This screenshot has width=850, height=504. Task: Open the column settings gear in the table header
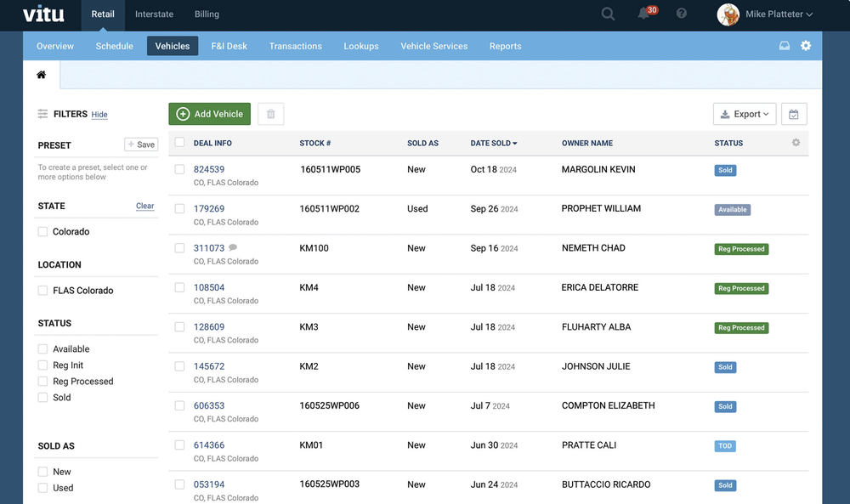[x=795, y=143]
